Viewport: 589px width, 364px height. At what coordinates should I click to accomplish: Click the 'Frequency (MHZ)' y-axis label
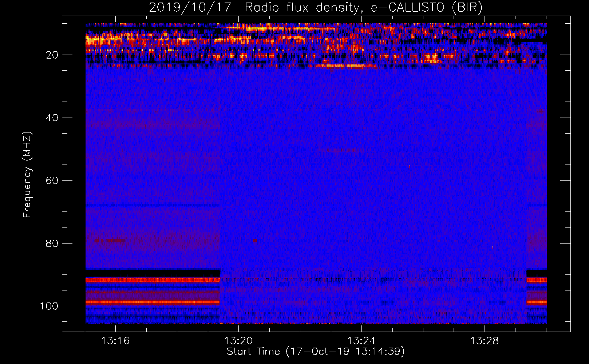point(27,174)
